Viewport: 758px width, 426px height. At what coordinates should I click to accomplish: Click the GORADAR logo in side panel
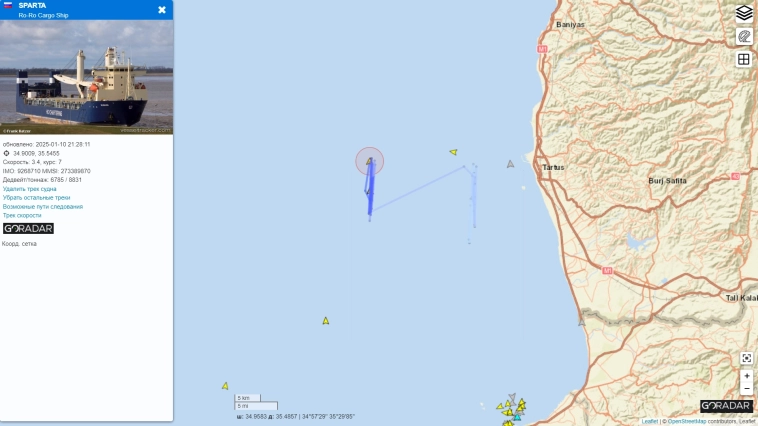tap(28, 228)
